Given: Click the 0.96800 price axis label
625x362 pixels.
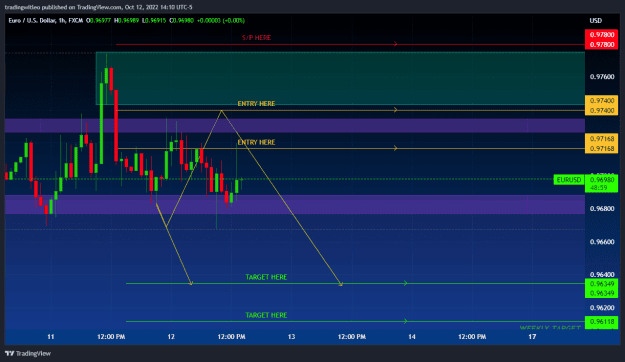Looking at the screenshot, I should (602, 209).
